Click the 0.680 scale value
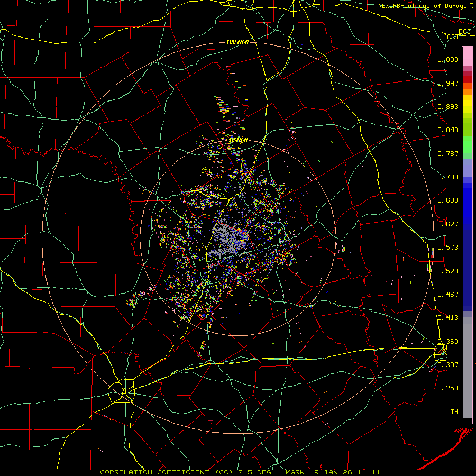 coord(448,200)
